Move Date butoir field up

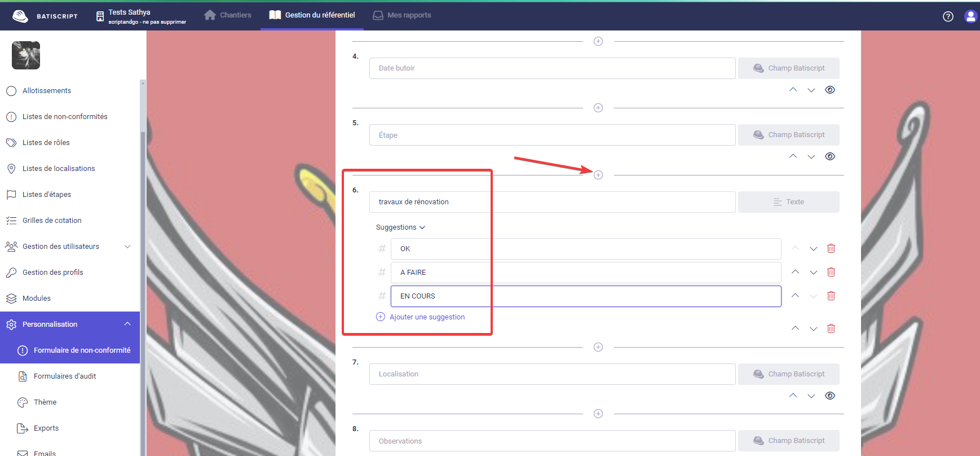coord(793,90)
